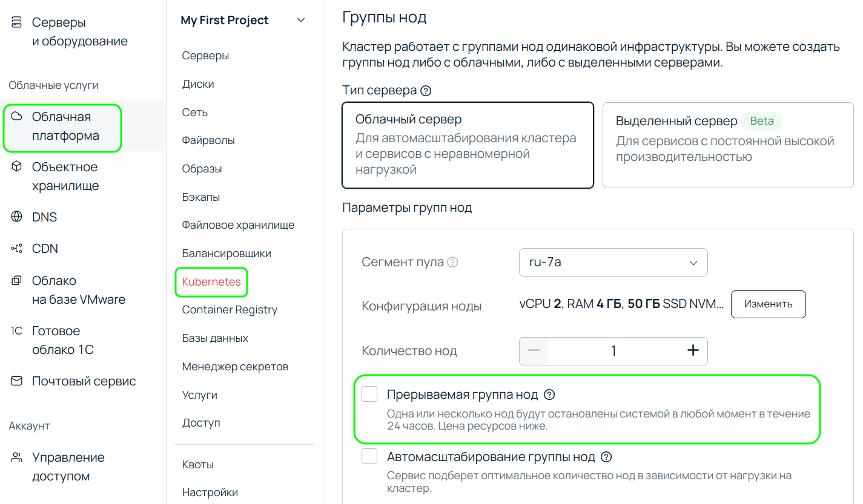863x504 pixels.
Task: Click the Количество нод input field
Action: tap(613, 350)
